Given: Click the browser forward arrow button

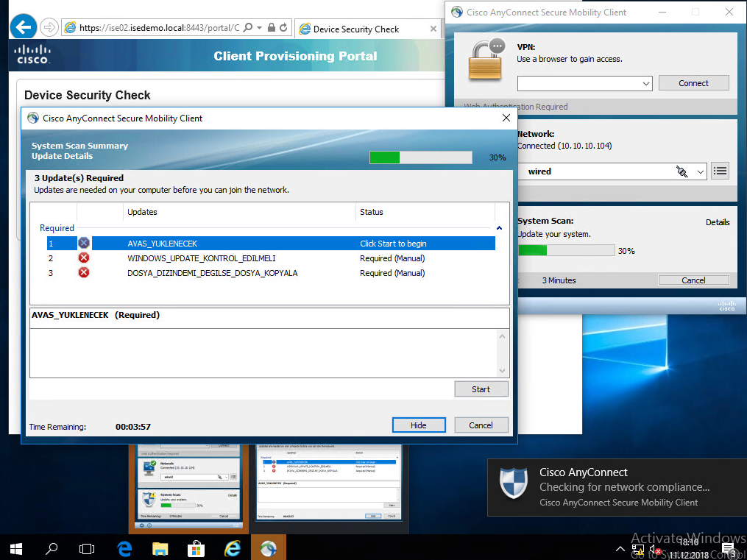Looking at the screenshot, I should (49, 28).
